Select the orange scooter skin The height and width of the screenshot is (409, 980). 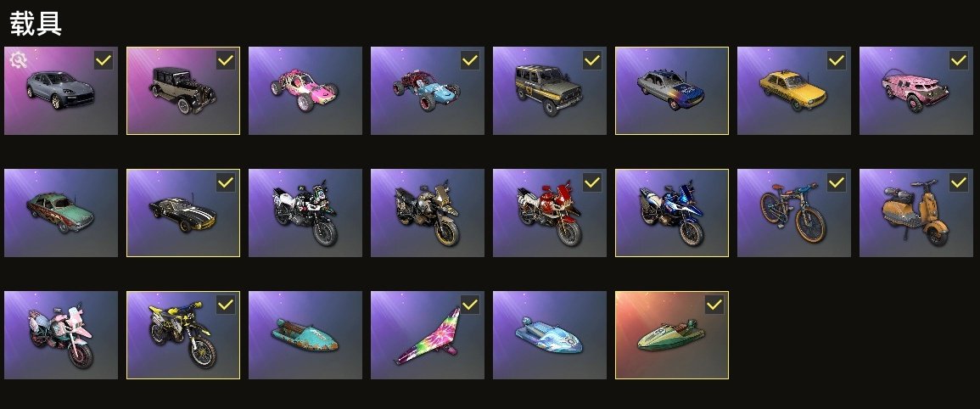[x=916, y=213]
